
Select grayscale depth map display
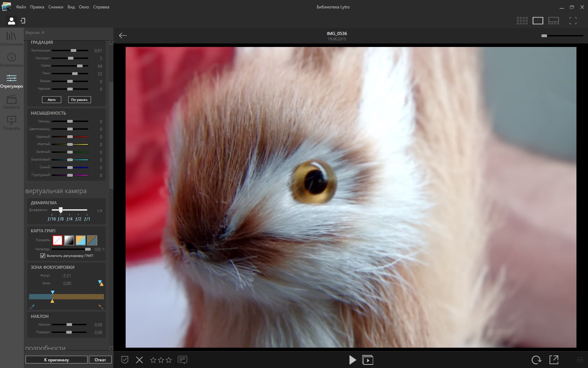69,240
